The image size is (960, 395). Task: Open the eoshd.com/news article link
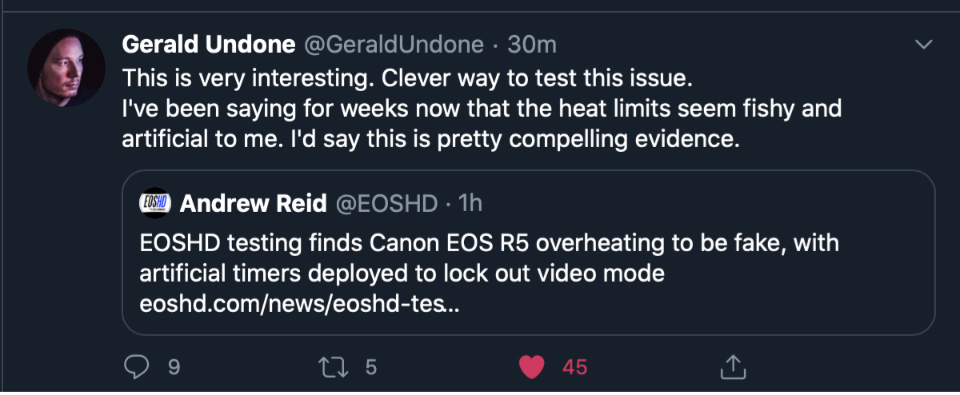(x=299, y=304)
